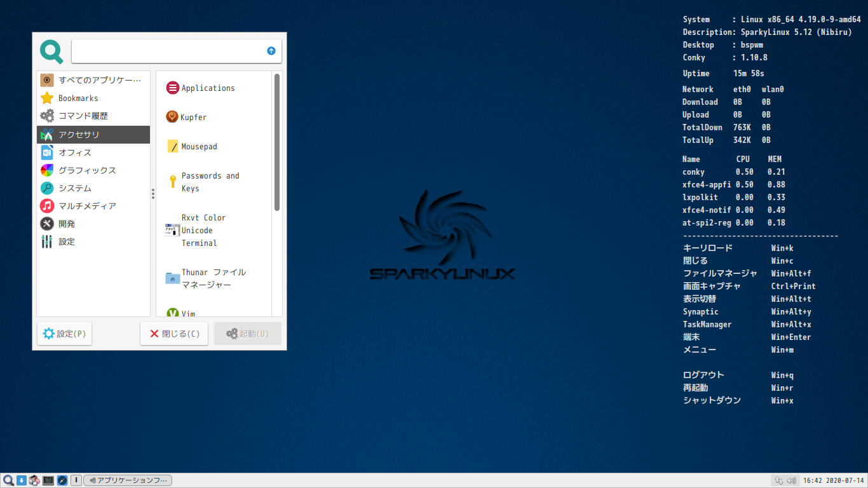The height and width of the screenshot is (488, 868).
Task: Select the アクセサリ category
Action: [x=93, y=135]
